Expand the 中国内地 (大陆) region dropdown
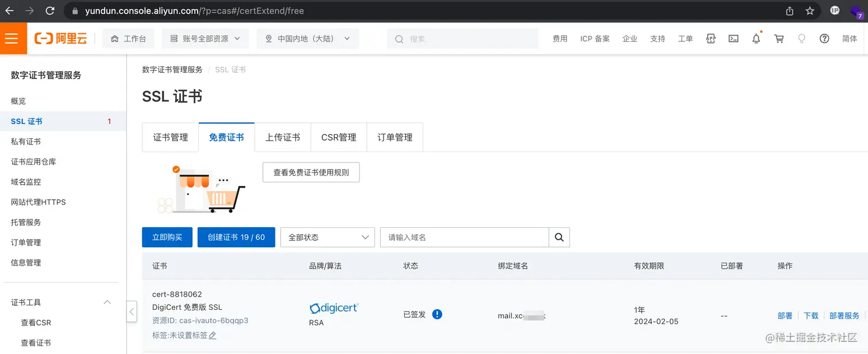The width and height of the screenshot is (868, 354). point(307,38)
